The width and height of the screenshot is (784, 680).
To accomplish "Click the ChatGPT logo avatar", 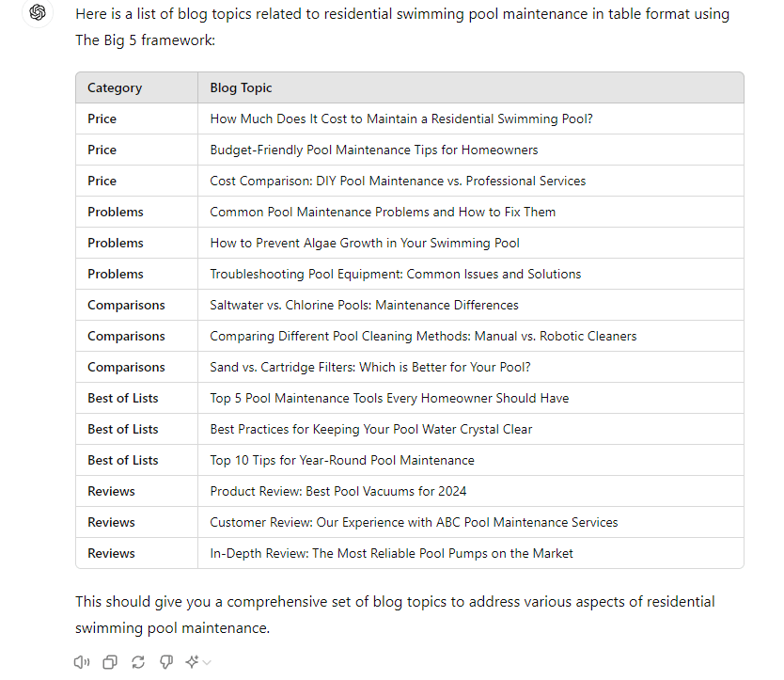I will click(38, 13).
